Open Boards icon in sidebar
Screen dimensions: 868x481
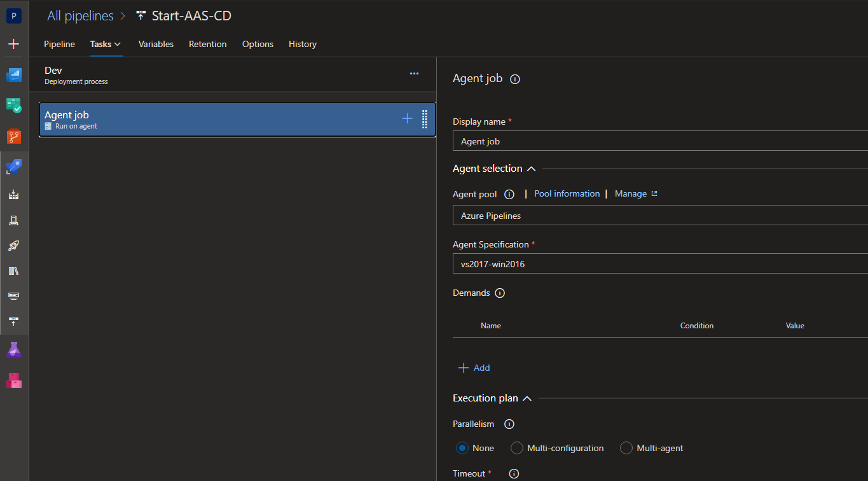click(14, 106)
